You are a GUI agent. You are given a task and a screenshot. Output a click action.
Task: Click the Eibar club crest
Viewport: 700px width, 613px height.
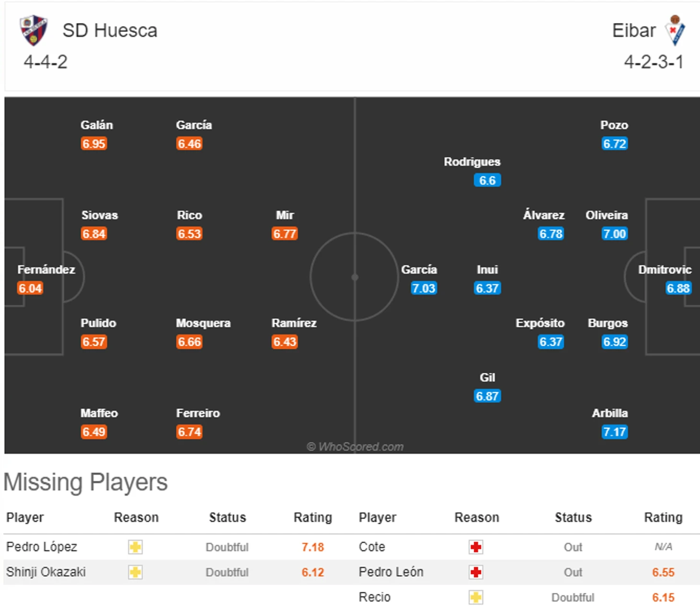[x=675, y=30]
